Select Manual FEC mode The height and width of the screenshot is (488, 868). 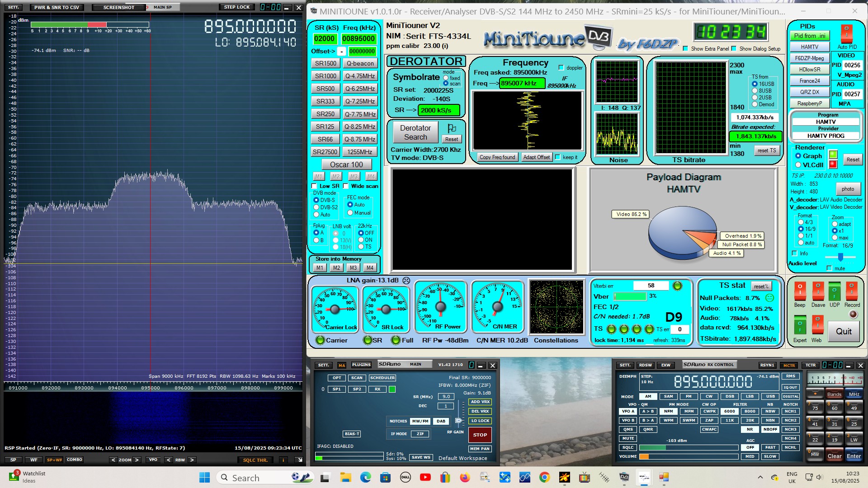click(350, 213)
